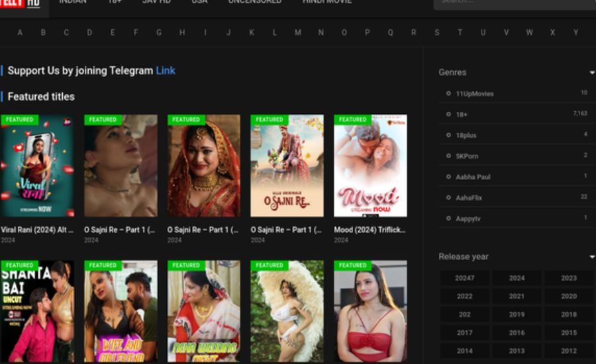This screenshot has height=364, width=596.
Task: Open the UNCENSORED nav menu item
Action: point(255,2)
